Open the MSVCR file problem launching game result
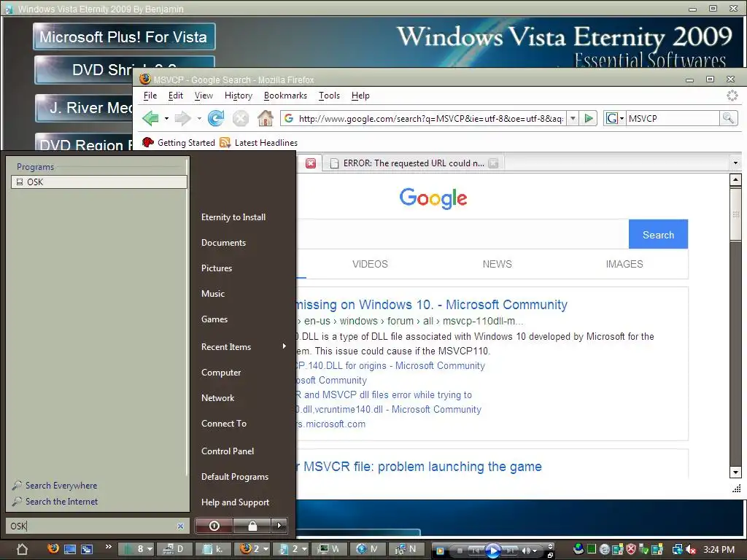 (419, 466)
